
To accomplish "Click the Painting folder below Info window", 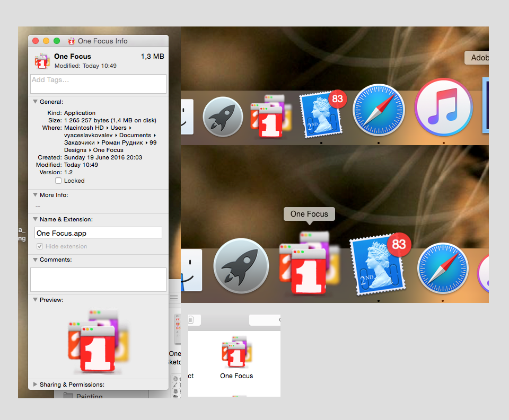I will (x=83, y=396).
